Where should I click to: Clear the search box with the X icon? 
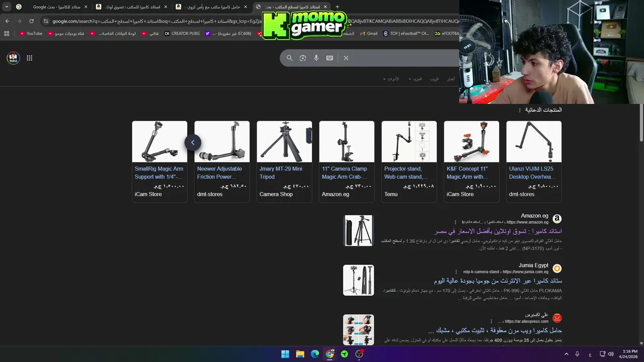(346, 58)
